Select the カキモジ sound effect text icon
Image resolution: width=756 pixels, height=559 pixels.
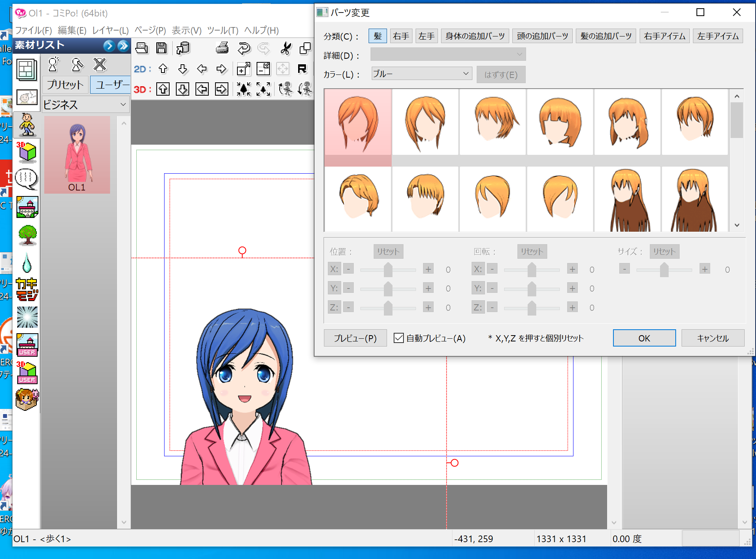click(27, 289)
